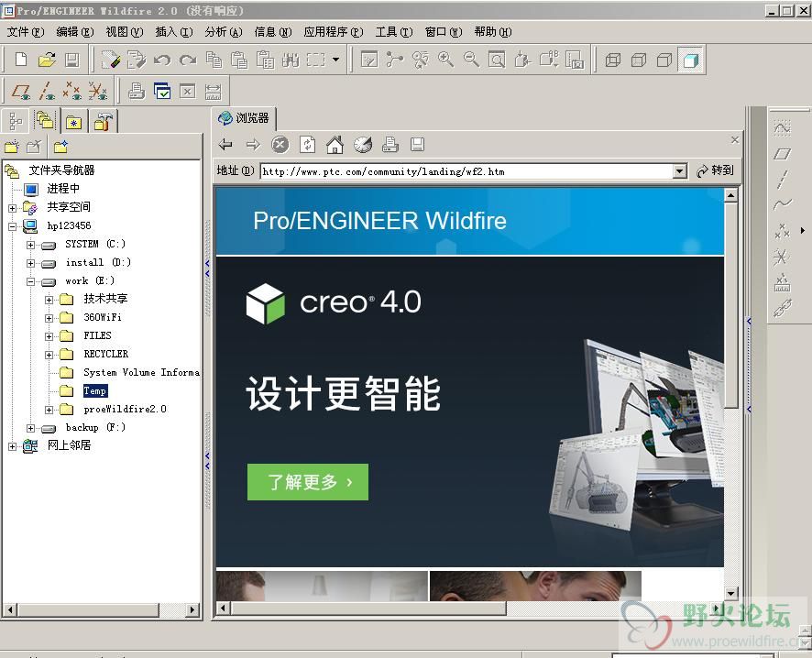Select the No hidden display icon

pyautogui.click(x=664, y=60)
